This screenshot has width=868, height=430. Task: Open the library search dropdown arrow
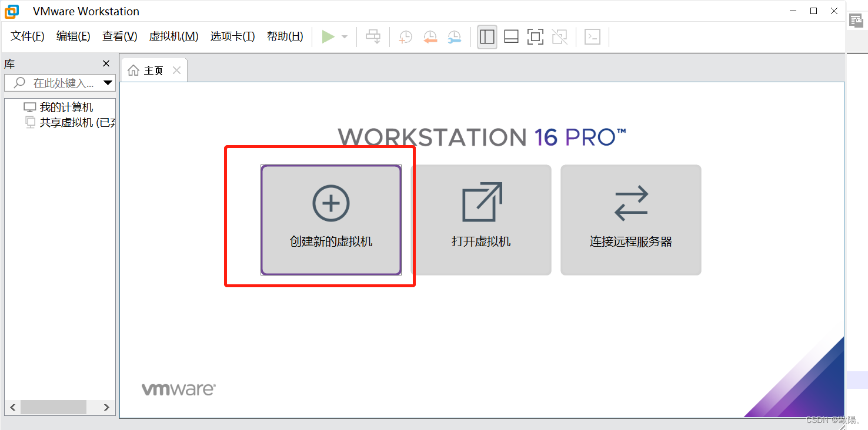tap(108, 83)
